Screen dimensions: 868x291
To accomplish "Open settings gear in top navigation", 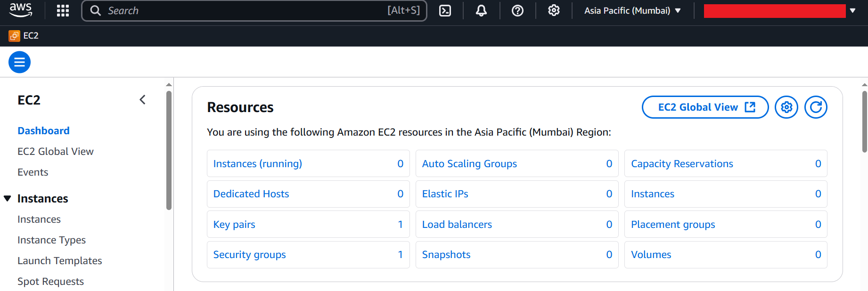I will [x=554, y=10].
